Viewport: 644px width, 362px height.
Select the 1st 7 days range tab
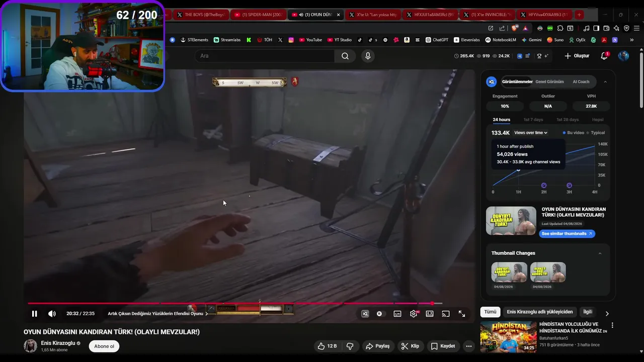(x=533, y=120)
